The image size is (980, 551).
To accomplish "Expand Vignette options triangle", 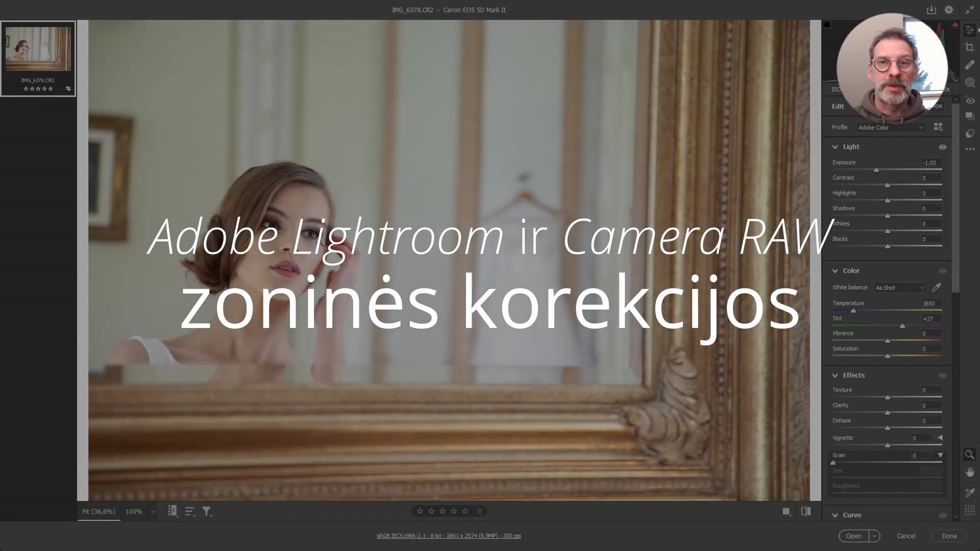I will [940, 438].
